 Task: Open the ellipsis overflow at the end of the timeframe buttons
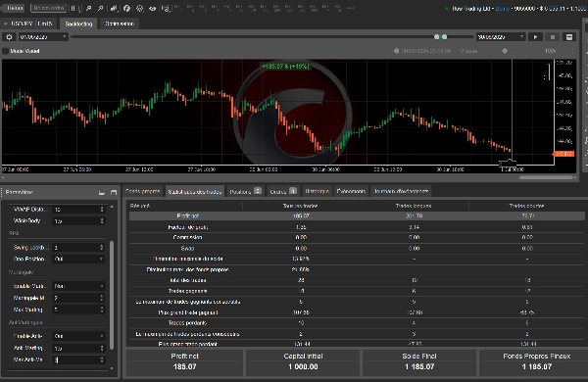pyautogui.click(x=350, y=8)
